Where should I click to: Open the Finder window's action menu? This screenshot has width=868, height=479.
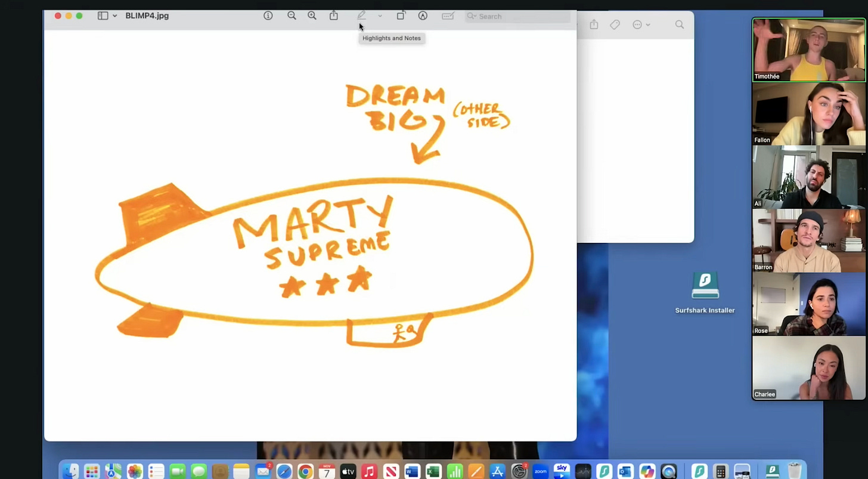click(x=641, y=24)
